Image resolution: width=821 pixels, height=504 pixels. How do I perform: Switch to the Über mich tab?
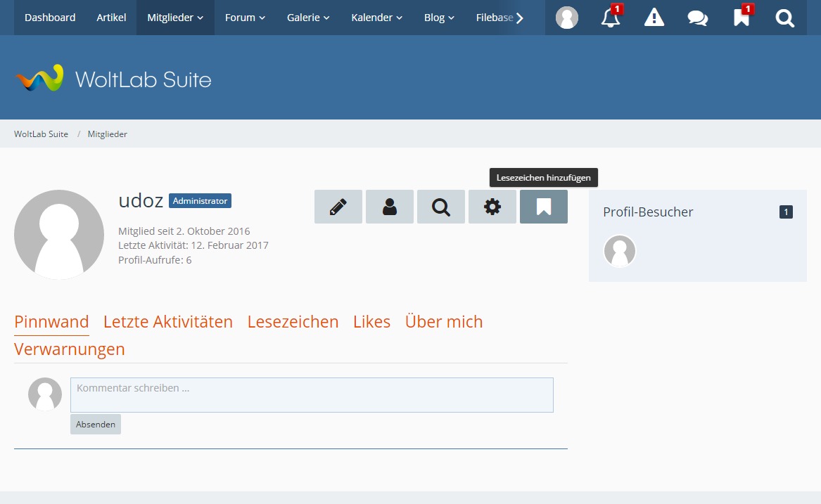coord(444,322)
